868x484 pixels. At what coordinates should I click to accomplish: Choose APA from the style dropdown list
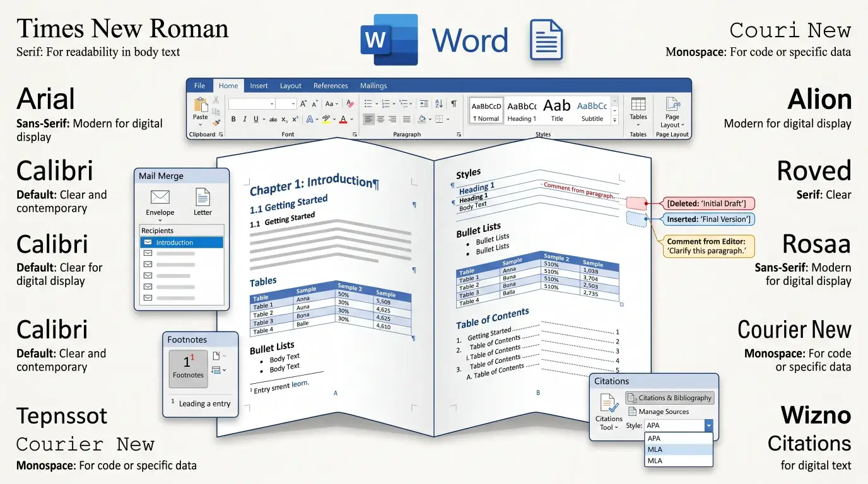[x=679, y=439]
